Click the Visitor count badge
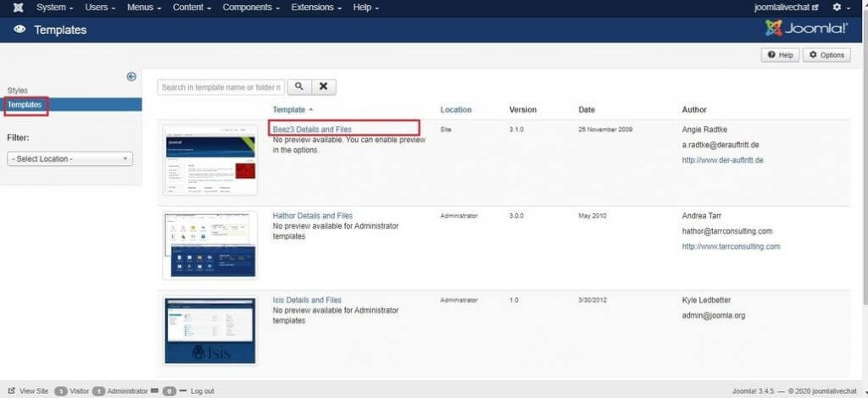This screenshot has width=868, height=398. click(x=61, y=391)
